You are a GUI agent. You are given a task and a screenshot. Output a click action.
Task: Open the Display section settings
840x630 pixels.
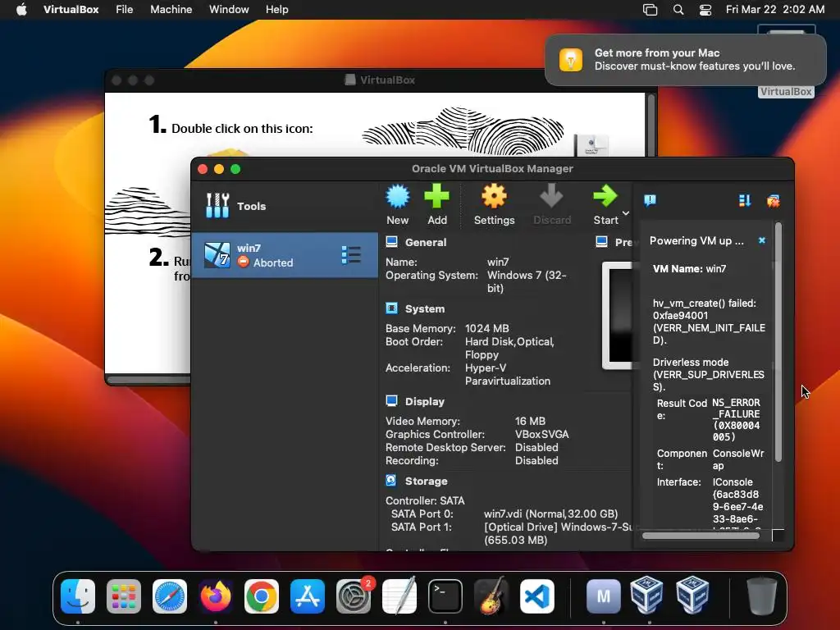pyautogui.click(x=424, y=401)
